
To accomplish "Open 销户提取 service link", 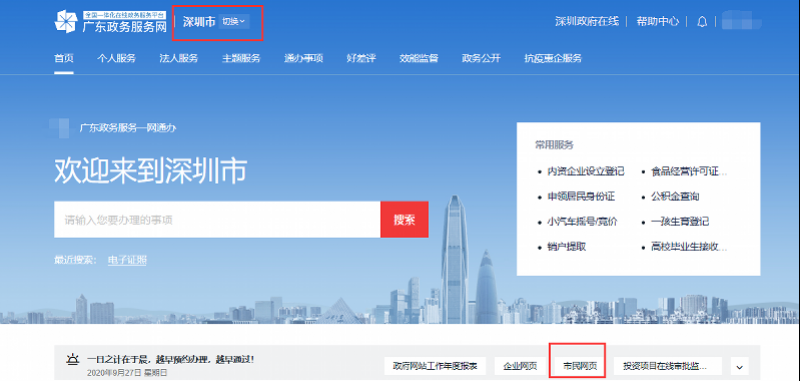I will [x=567, y=247].
